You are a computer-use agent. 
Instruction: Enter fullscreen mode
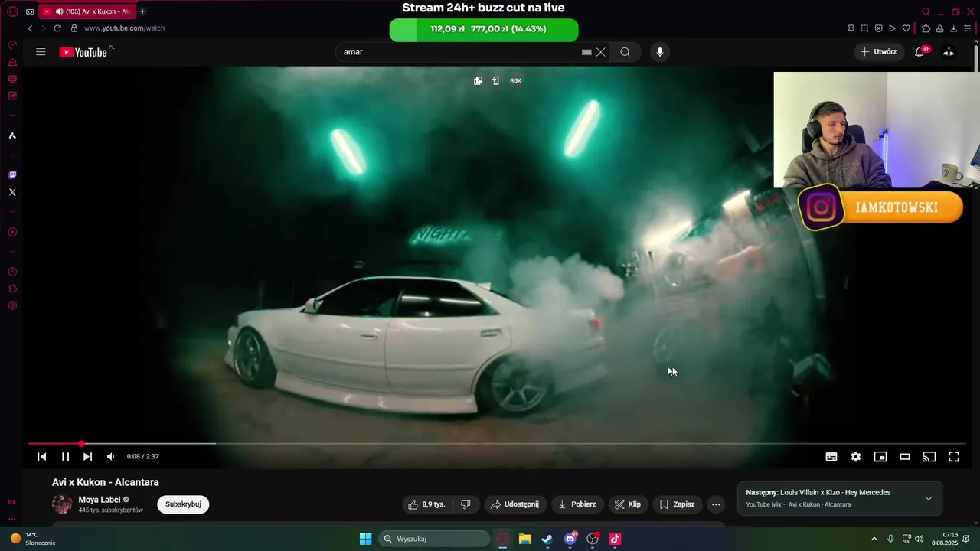[x=954, y=457]
